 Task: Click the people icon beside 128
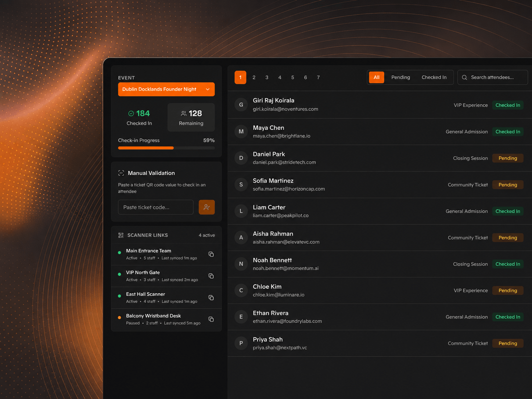pos(184,114)
